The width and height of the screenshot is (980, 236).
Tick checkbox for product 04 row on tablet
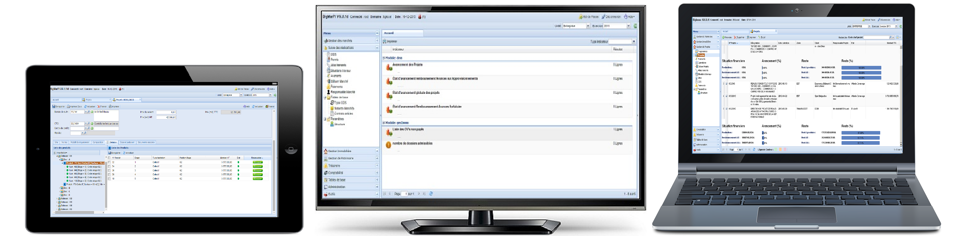pos(109,166)
